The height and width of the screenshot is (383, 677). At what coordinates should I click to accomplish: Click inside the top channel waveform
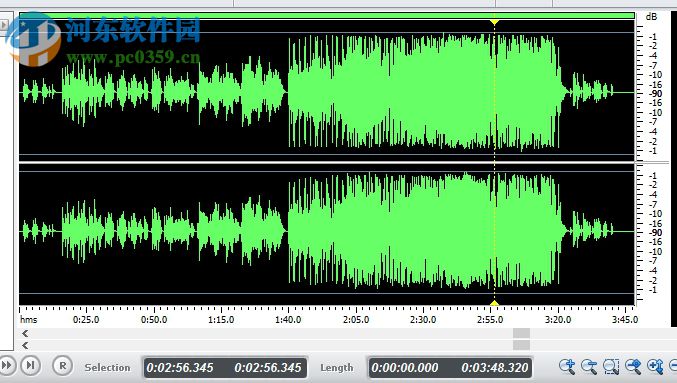tap(327, 92)
